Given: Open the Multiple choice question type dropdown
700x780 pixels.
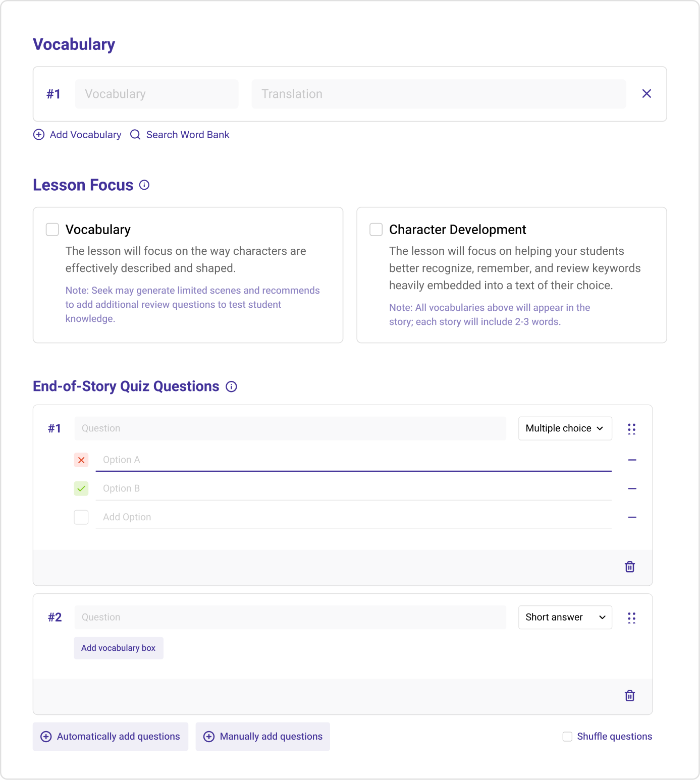Looking at the screenshot, I should 565,428.
